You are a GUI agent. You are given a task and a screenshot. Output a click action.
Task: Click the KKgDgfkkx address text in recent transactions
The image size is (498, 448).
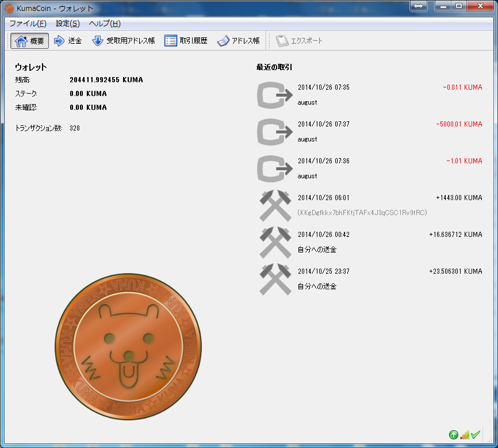[x=362, y=213]
